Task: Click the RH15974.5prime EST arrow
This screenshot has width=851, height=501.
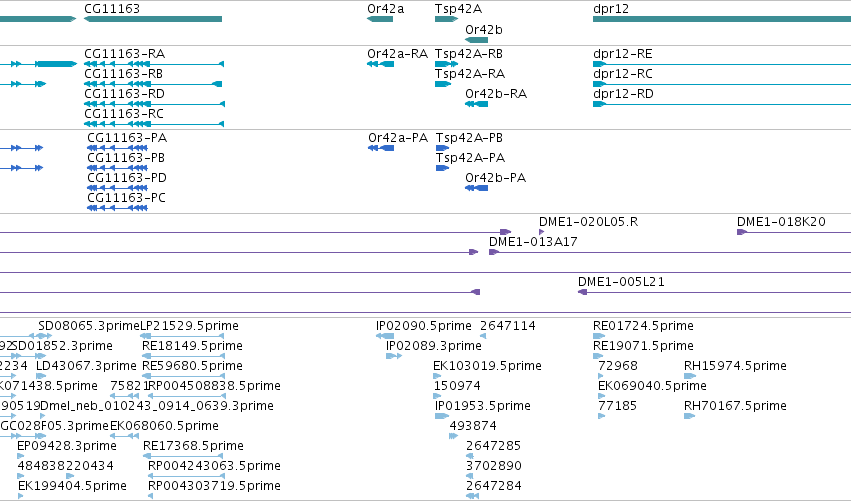Action: point(690,376)
